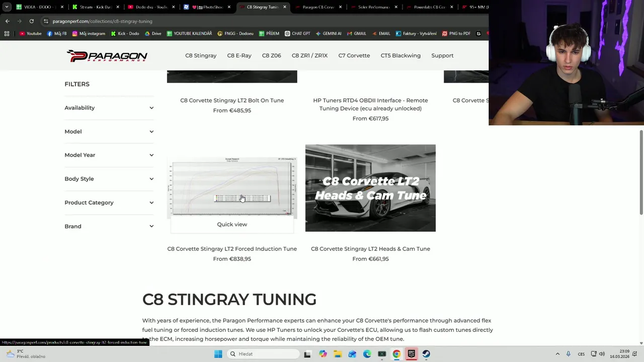Open the Windows Start menu
This screenshot has width=644, height=362.
218,354
